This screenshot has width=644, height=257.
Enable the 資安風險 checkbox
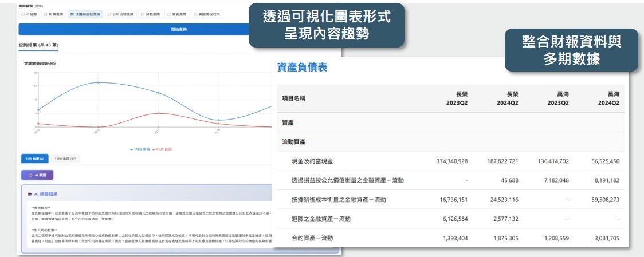pos(169,14)
